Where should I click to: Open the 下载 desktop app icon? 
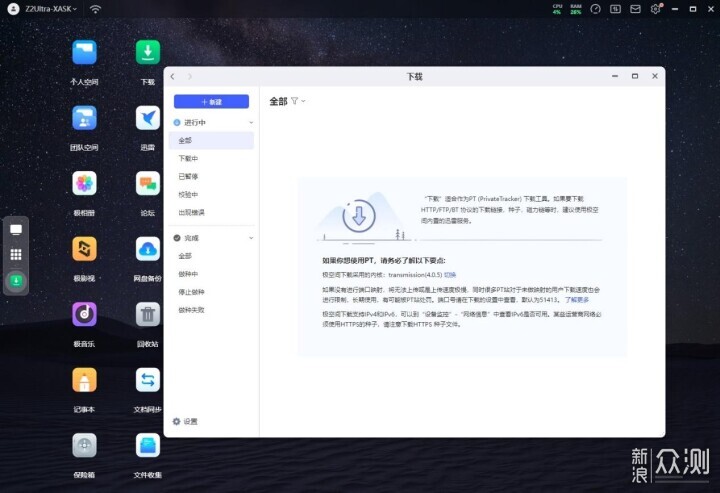pyautogui.click(x=148, y=52)
